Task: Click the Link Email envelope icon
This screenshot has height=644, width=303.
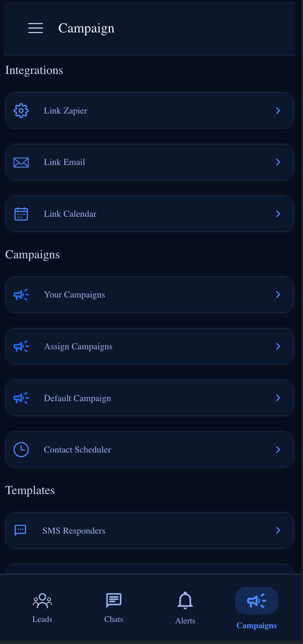Action: coord(21,162)
